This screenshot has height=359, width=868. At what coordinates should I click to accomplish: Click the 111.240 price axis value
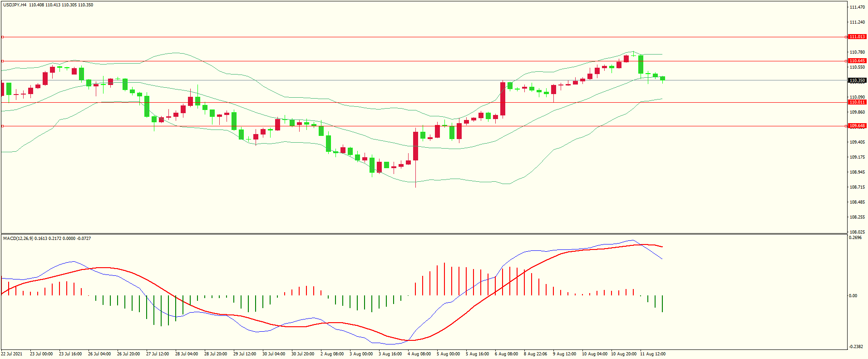(857, 22)
